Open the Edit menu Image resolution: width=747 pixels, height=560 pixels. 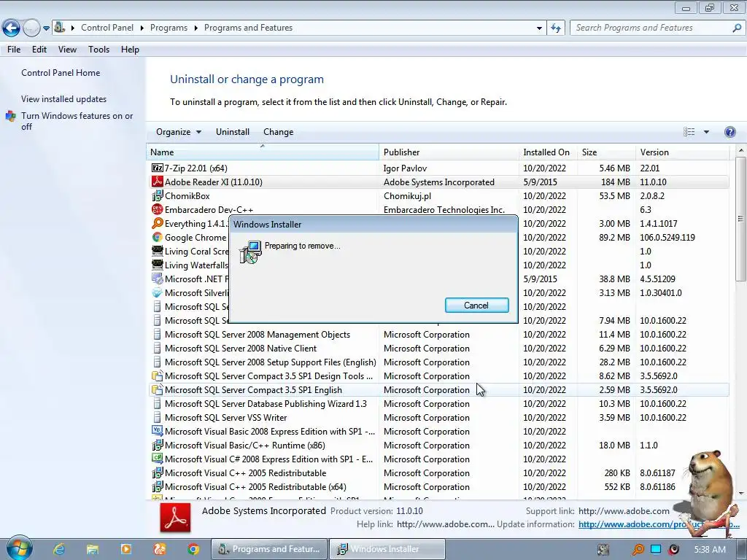pyautogui.click(x=39, y=50)
